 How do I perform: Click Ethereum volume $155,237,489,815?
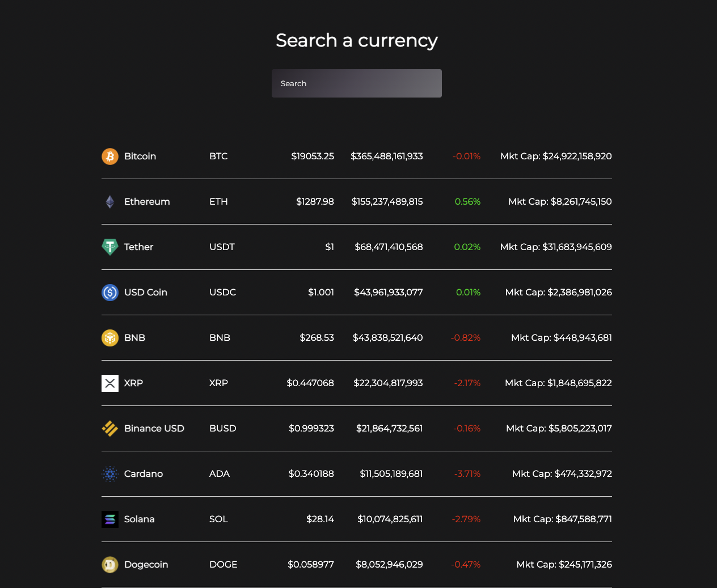click(387, 202)
